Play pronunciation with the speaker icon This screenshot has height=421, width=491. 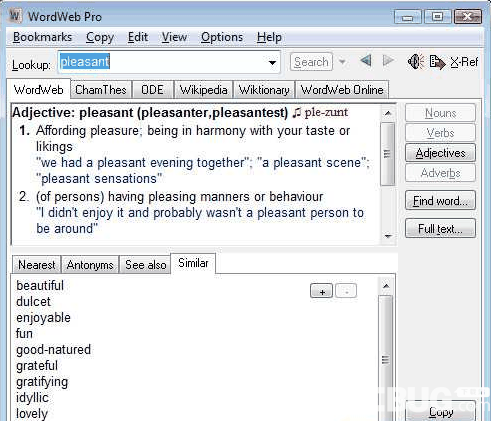[415, 61]
